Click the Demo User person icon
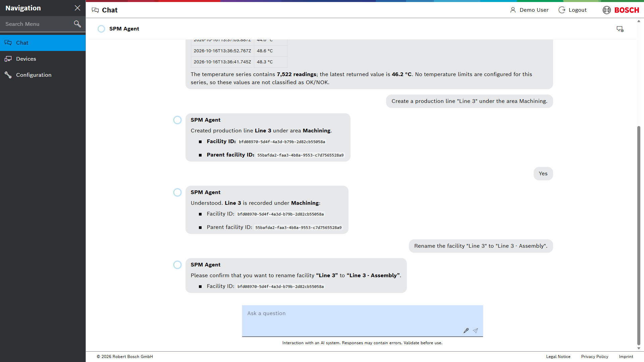 tap(513, 10)
